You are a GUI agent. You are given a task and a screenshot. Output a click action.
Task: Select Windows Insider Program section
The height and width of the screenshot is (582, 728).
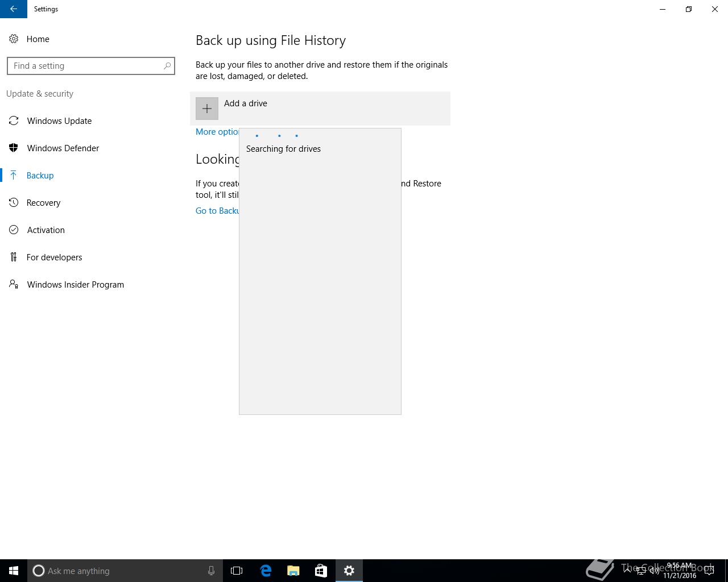point(91,284)
